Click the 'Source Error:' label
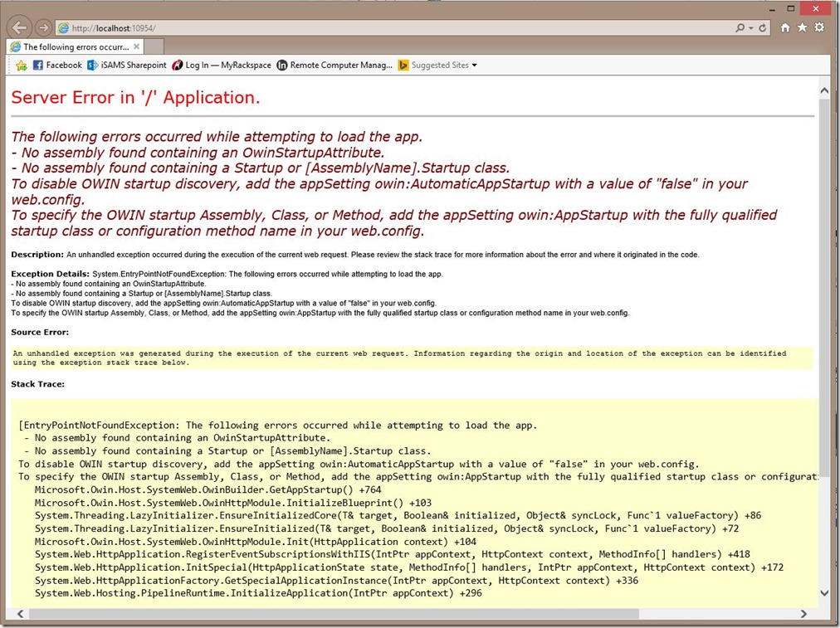Screen dimensions: 840x628 40,332
